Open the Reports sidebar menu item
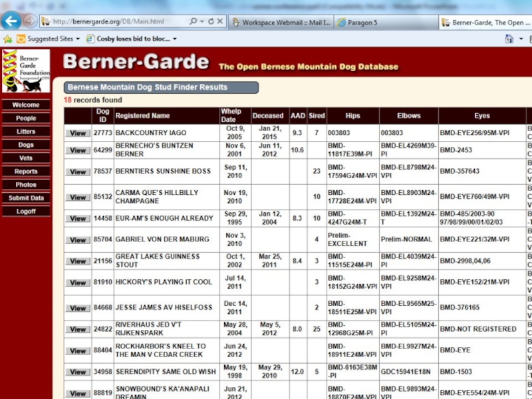The height and width of the screenshot is (399, 532). pos(26,172)
